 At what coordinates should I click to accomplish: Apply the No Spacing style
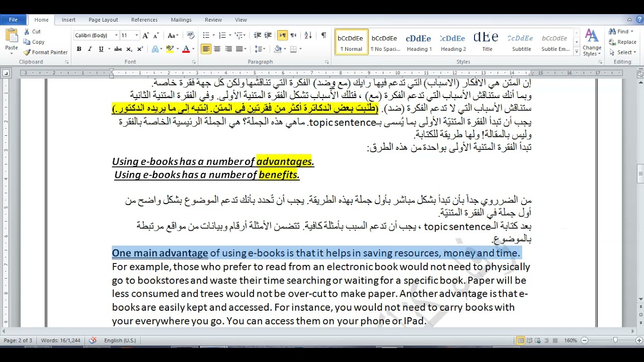(x=385, y=42)
